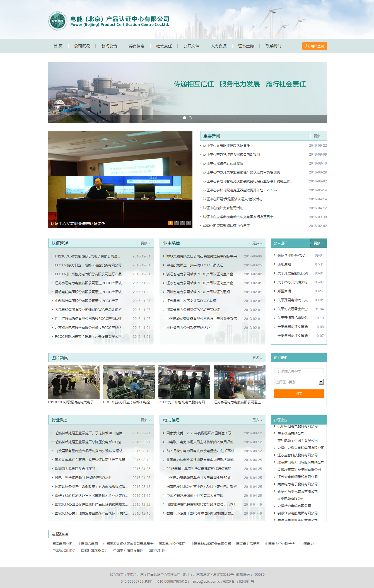The width and height of the screenshot is (374, 588).
Task: Open photo PCCC对东方日立（成都）电控
Action: 129,382
